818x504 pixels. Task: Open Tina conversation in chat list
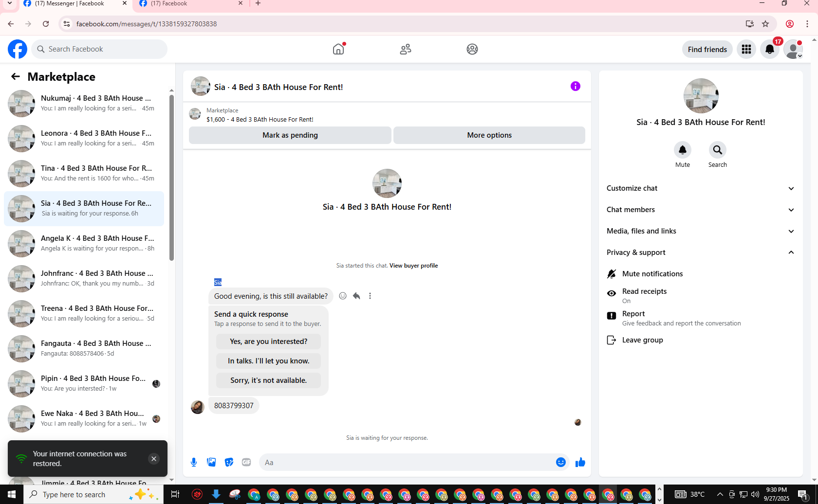pyautogui.click(x=84, y=174)
